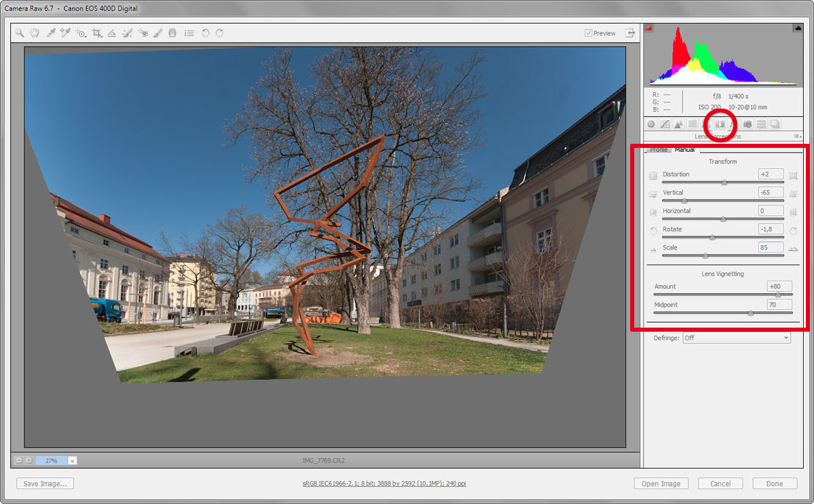Screen dimensions: 814x504
Task: Select the Zoom tool in the toolbar
Action: pyautogui.click(x=20, y=33)
